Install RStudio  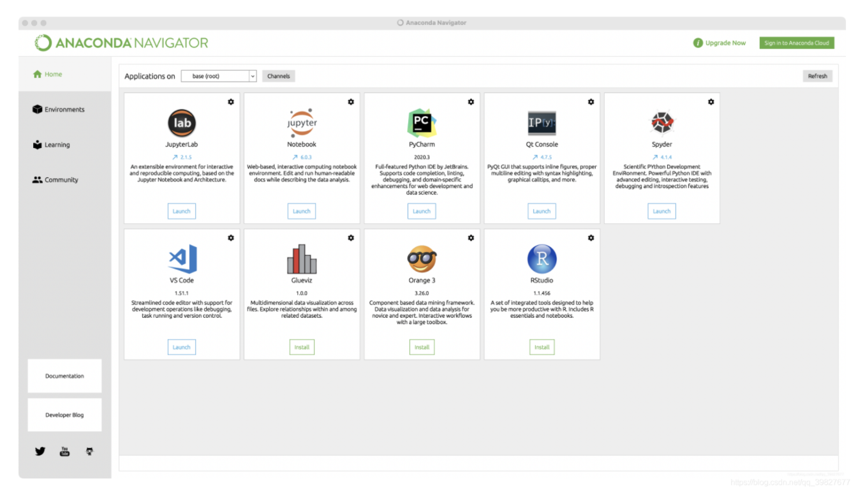542,347
